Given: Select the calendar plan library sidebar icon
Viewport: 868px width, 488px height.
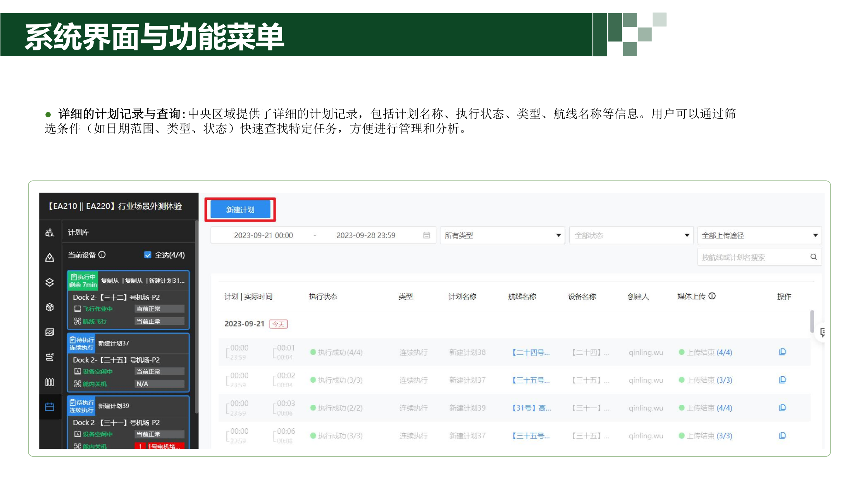Looking at the screenshot, I should point(50,407).
